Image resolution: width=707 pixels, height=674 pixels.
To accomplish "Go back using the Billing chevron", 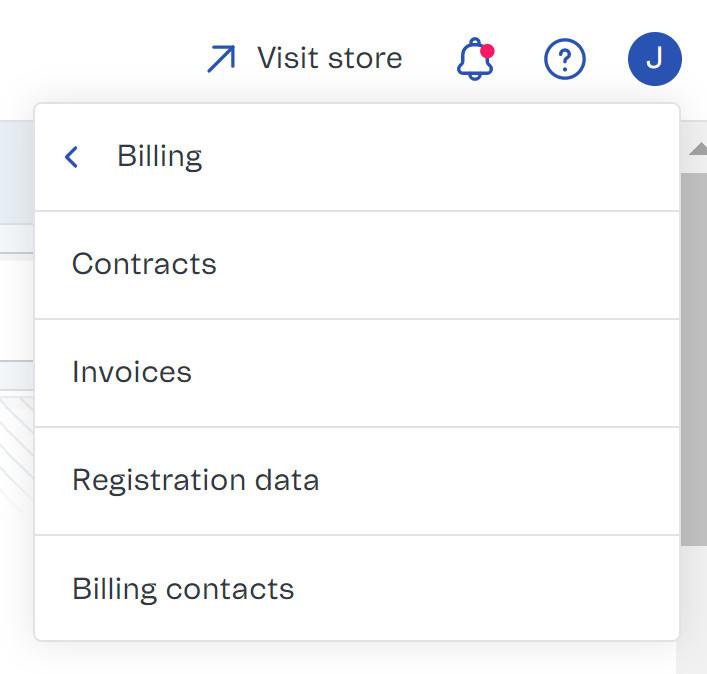I will (x=71, y=157).
